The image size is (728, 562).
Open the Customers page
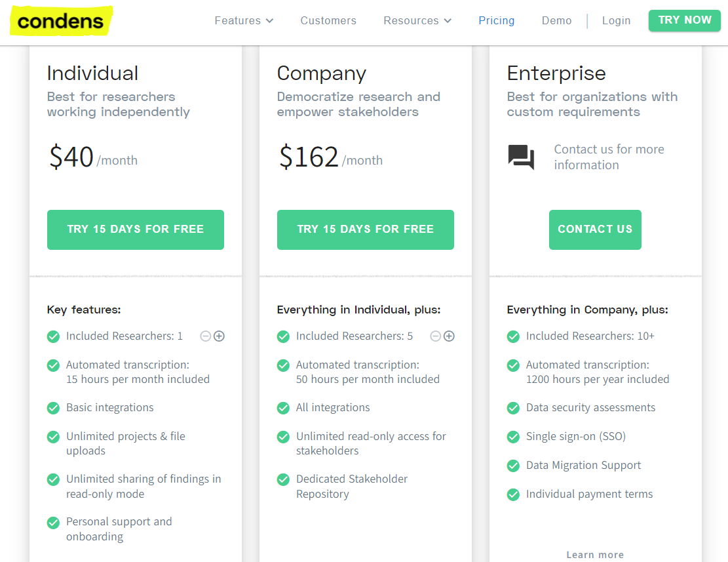tap(328, 21)
